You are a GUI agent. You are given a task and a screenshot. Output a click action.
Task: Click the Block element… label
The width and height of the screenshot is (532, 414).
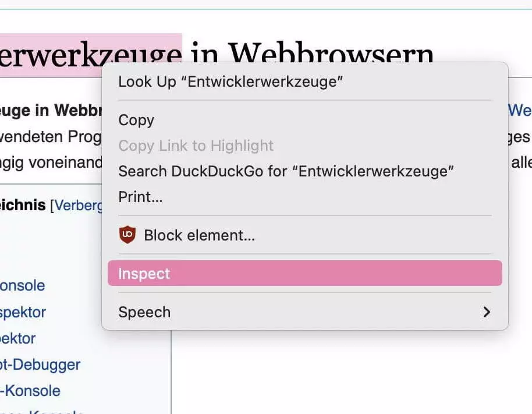pos(199,235)
